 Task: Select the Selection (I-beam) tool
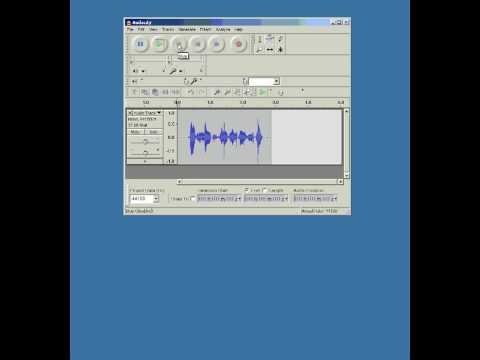(260, 39)
